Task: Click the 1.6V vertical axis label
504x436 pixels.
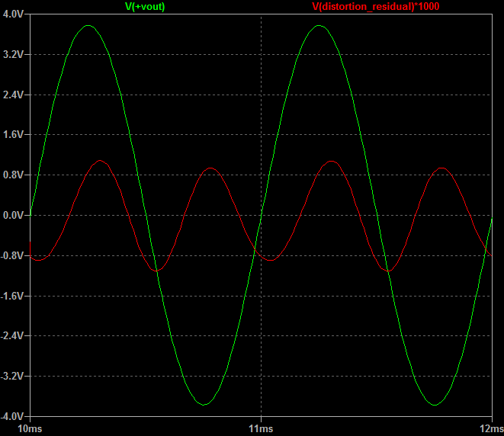Action: 13,135
